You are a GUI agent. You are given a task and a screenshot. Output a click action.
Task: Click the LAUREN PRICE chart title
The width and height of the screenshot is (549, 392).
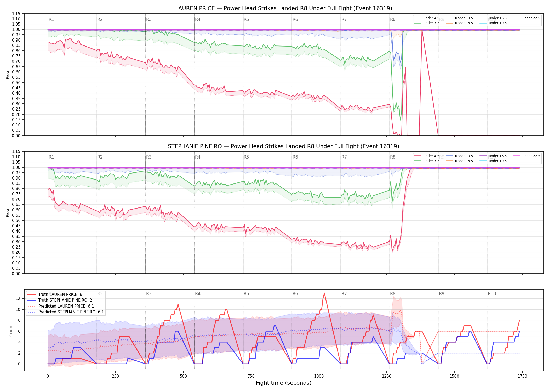point(284,8)
